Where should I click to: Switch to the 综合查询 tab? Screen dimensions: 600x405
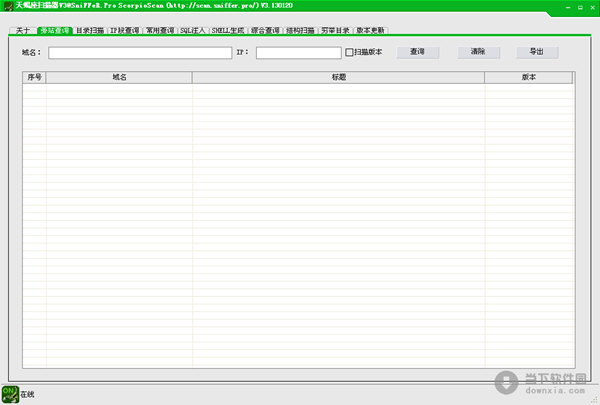[265, 31]
